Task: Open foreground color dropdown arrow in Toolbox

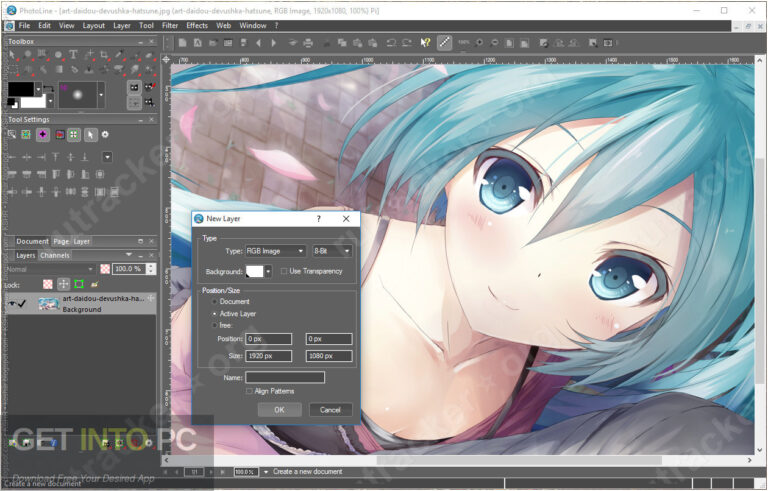Action: click(x=38, y=89)
